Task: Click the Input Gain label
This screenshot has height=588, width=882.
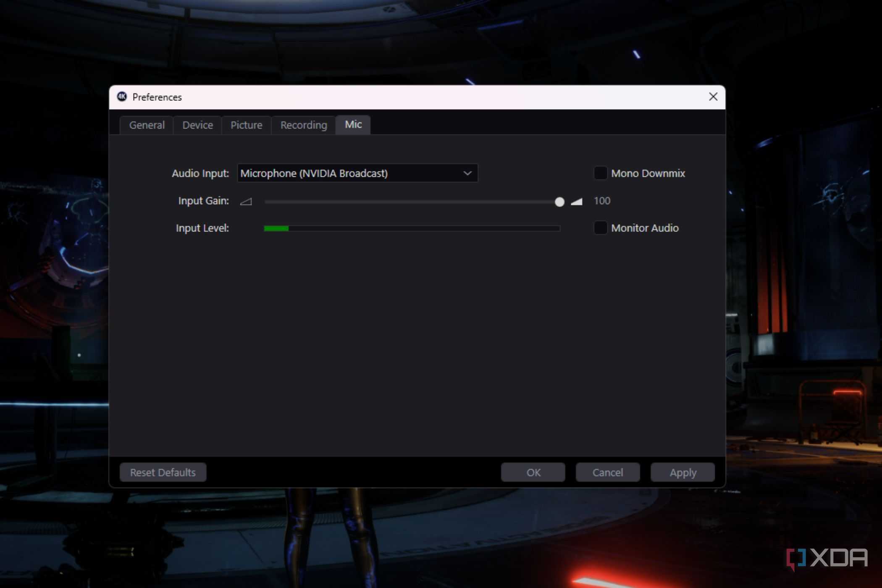Action: pos(204,201)
